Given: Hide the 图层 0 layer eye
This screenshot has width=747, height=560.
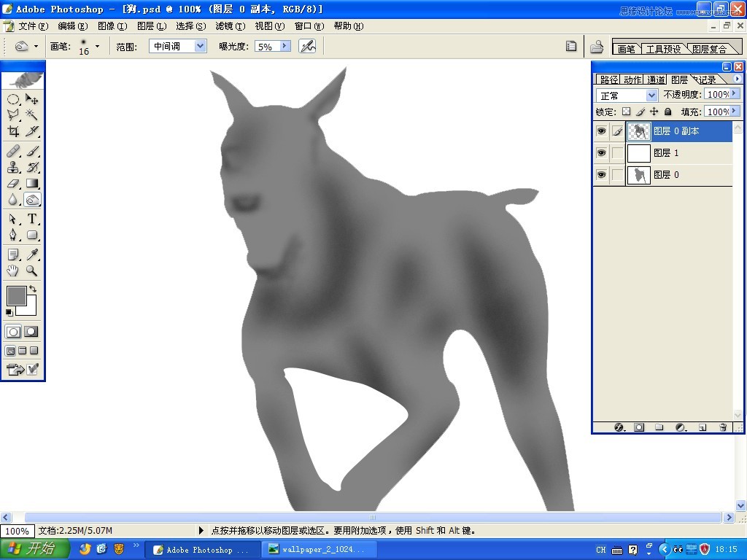Looking at the screenshot, I should pos(601,175).
